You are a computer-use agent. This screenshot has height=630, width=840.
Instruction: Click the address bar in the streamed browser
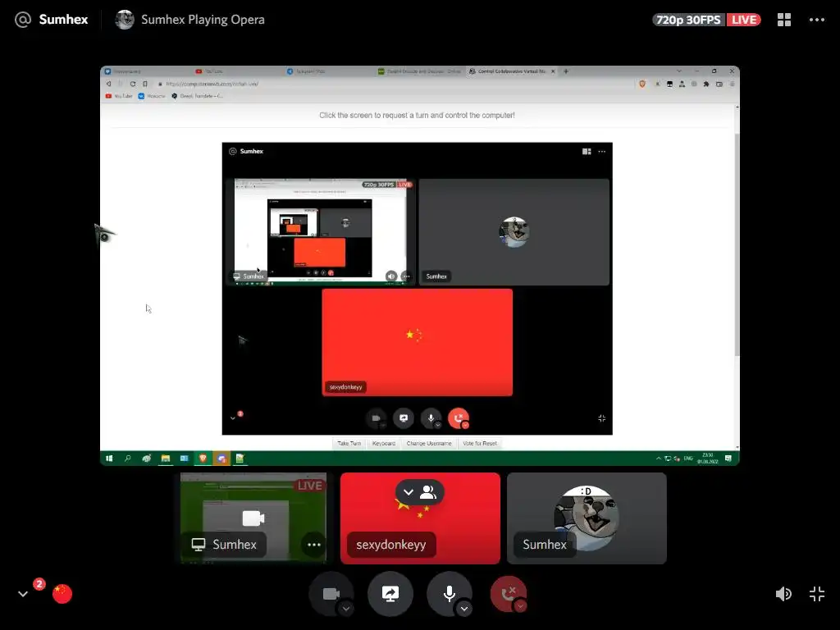pyautogui.click(x=394, y=84)
